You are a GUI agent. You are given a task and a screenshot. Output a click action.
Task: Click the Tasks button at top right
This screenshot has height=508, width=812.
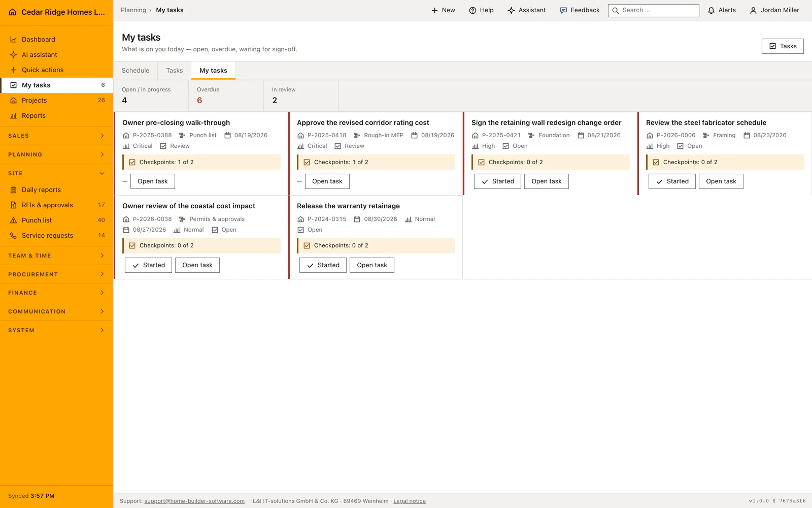[x=783, y=46]
